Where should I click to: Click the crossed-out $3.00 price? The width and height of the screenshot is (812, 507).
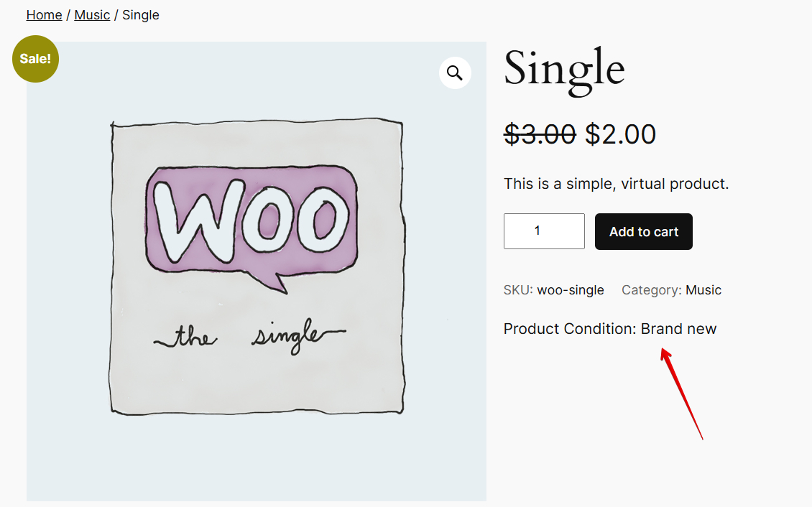click(540, 134)
